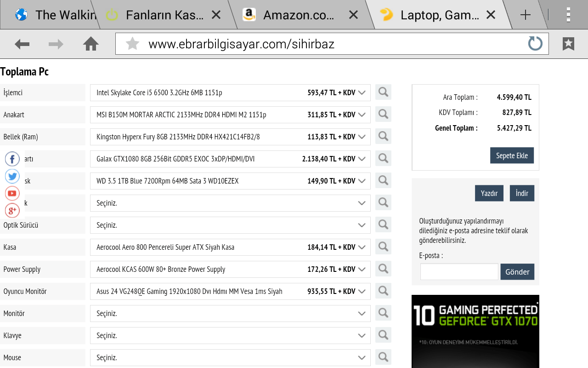
Task: Search products for the Bellek (Ram) row
Action: point(383,136)
